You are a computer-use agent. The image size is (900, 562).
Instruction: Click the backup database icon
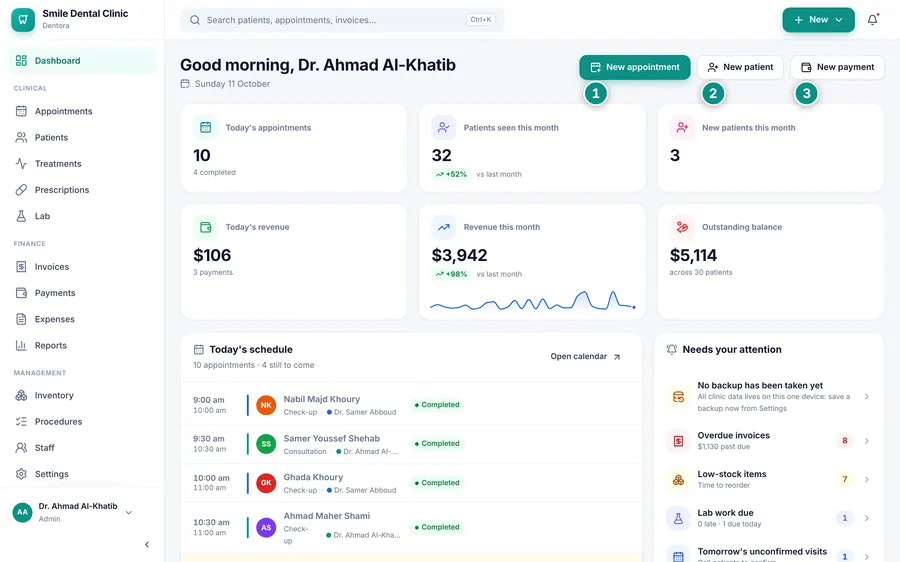point(678,397)
